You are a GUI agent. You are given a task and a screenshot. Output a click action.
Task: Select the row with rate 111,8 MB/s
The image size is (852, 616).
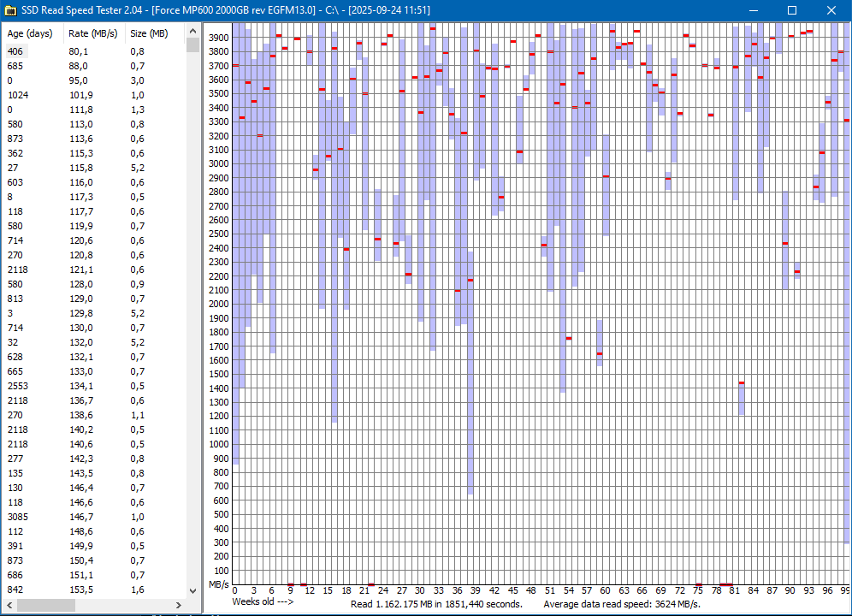click(x=93, y=110)
